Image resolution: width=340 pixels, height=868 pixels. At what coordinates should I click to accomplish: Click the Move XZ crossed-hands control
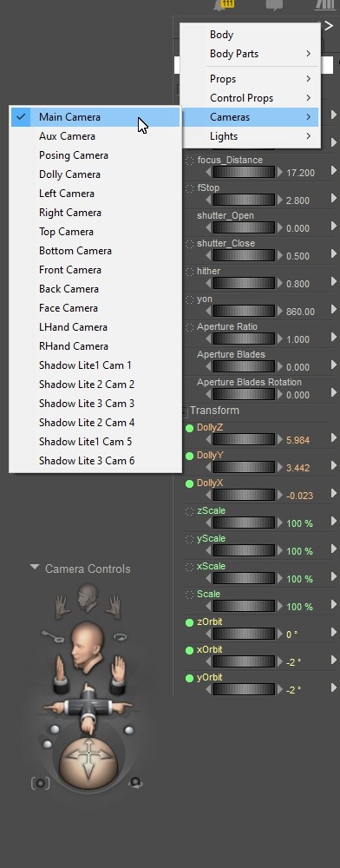click(x=87, y=707)
